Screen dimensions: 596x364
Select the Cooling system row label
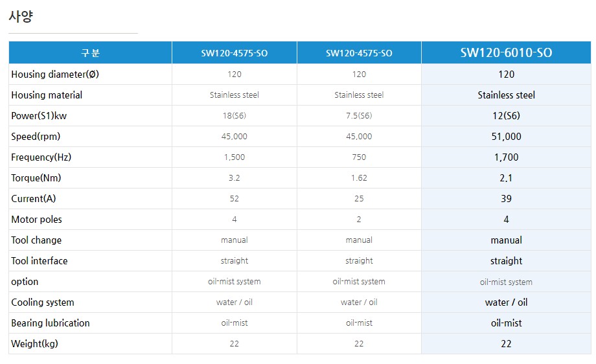43,302
